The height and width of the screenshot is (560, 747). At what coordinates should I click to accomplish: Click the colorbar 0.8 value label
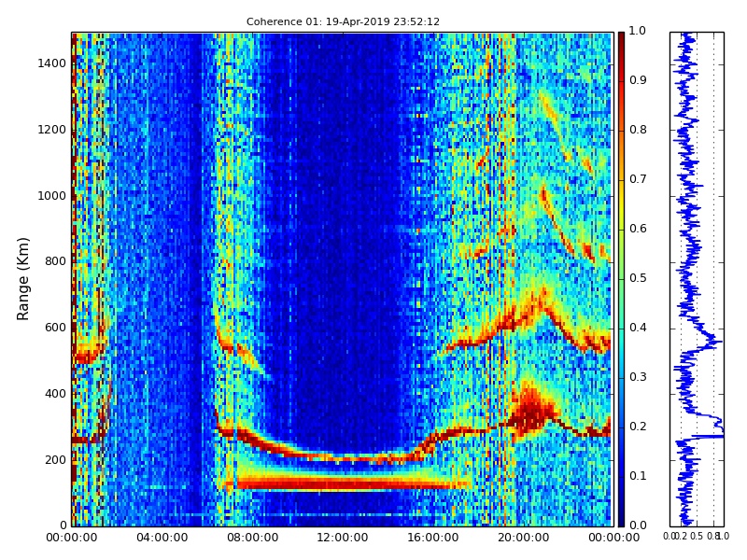[638, 130]
